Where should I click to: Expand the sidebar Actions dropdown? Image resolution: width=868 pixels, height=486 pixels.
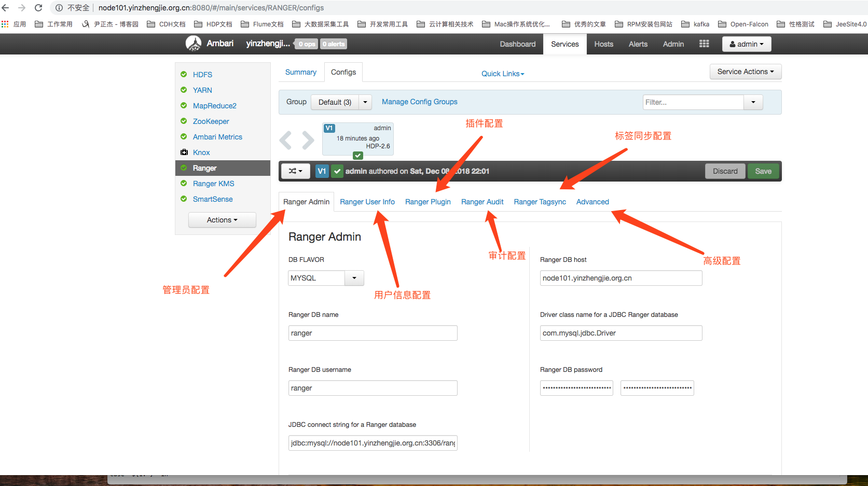(x=222, y=220)
